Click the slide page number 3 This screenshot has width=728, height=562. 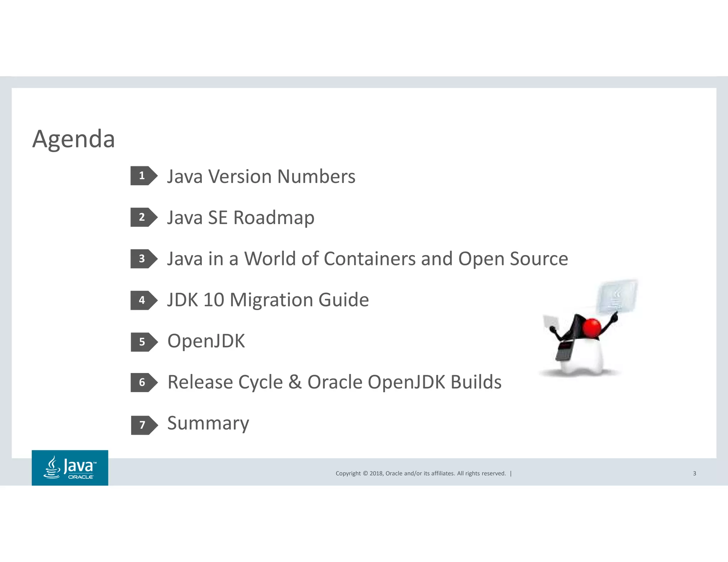(694, 473)
